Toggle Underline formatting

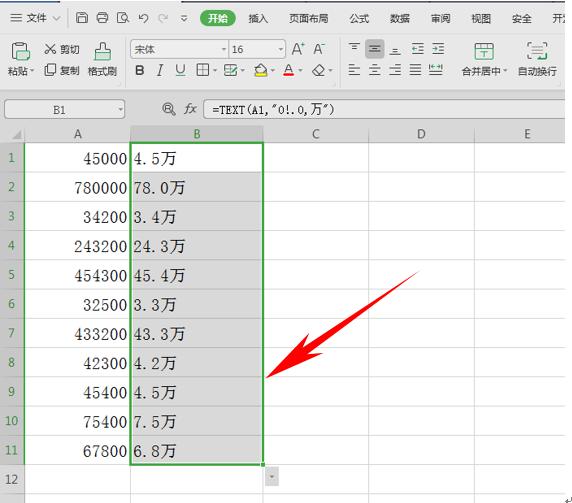point(180,70)
